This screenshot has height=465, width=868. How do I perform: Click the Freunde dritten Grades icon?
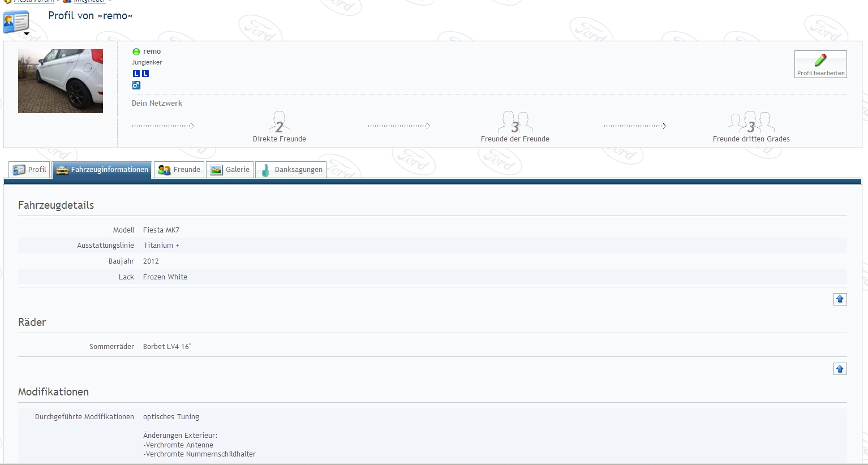pyautogui.click(x=751, y=123)
